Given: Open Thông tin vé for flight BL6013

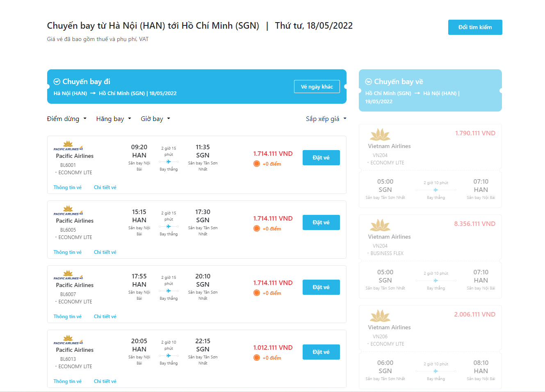Looking at the screenshot, I should click(x=68, y=381).
